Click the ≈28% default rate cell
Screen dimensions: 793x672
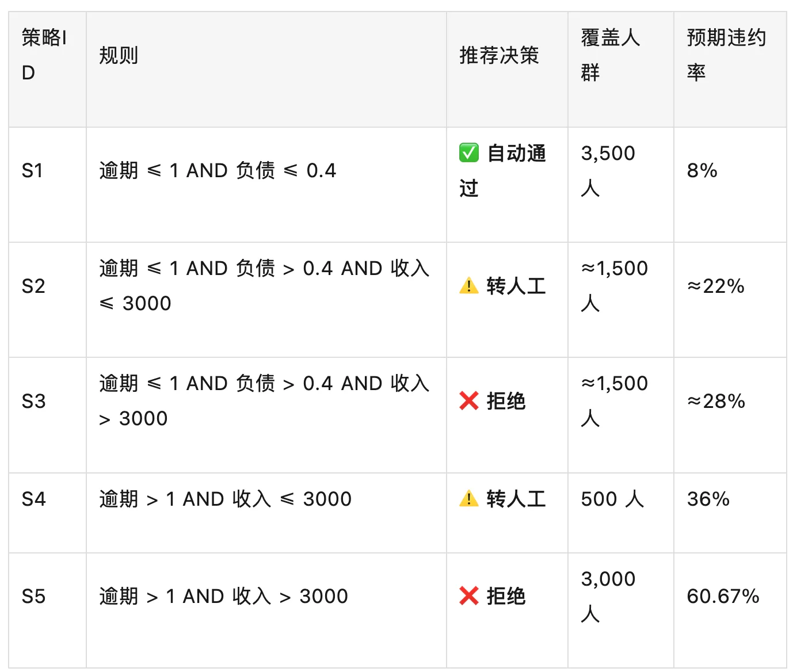click(730, 415)
